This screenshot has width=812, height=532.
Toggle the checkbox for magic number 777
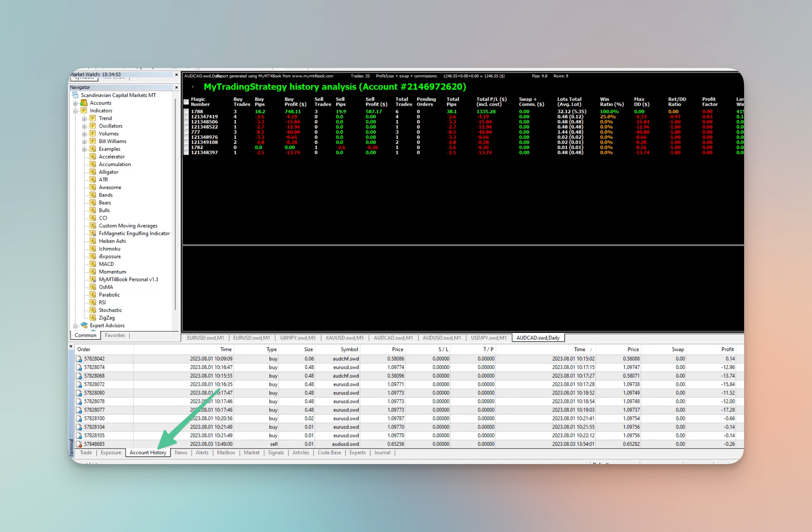tap(186, 132)
